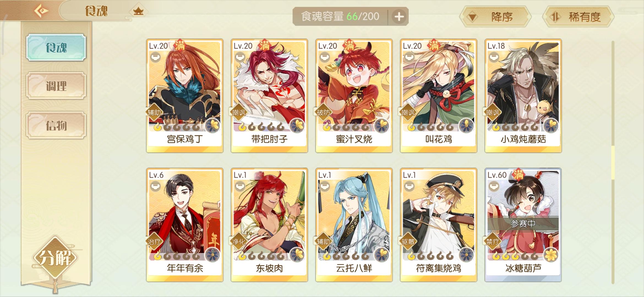Tap the back arrow icon
Image resolution: width=644 pixels, height=297 pixels.
(x=41, y=11)
